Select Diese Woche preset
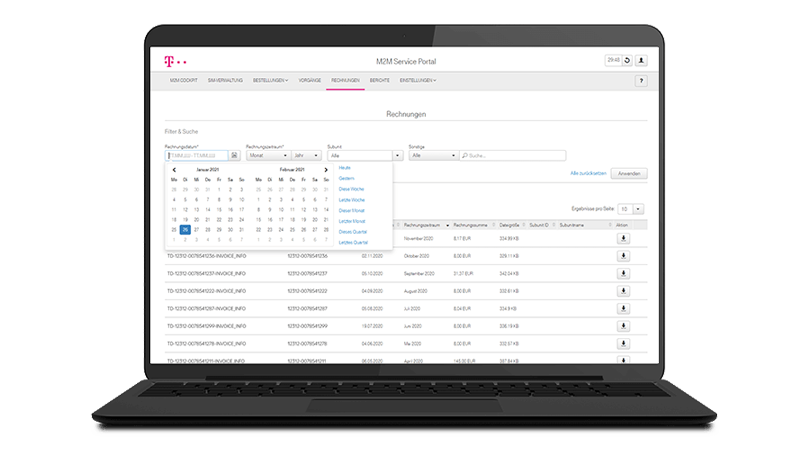 351,189
